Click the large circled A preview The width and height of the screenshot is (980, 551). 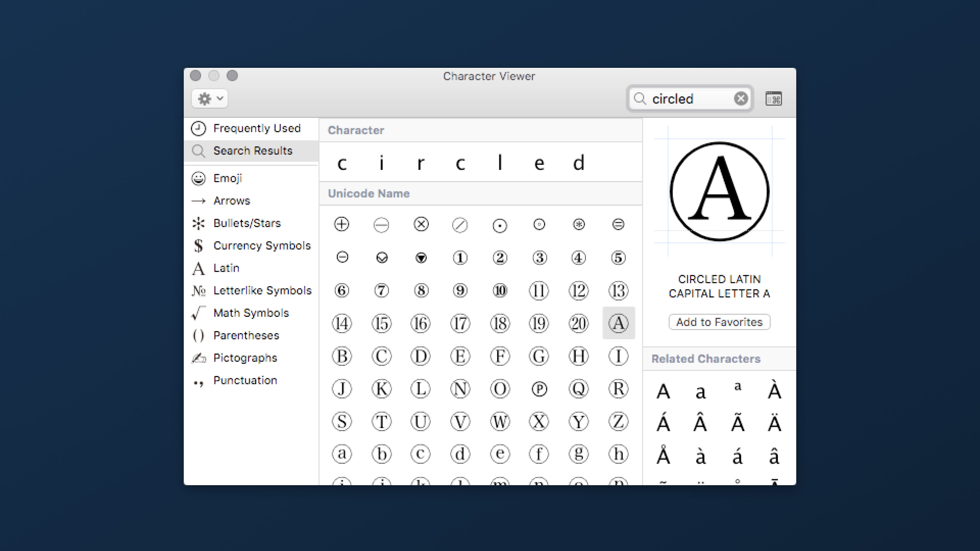(x=719, y=191)
